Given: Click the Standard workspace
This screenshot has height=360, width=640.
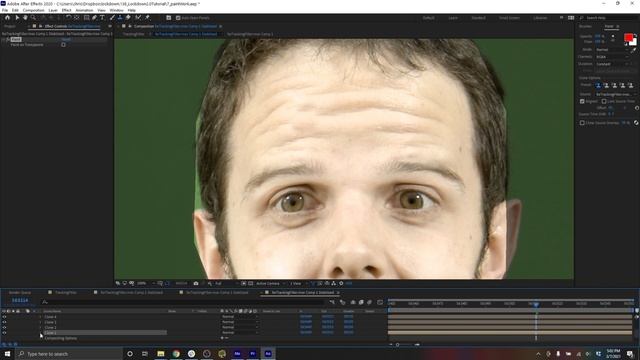Looking at the screenshot, I should (x=478, y=18).
